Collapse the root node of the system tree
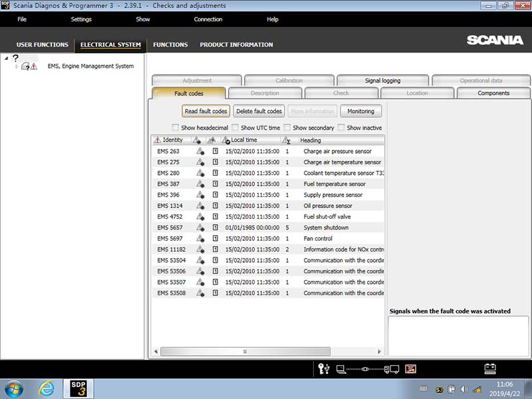This screenshot has height=399, width=532. [6, 59]
